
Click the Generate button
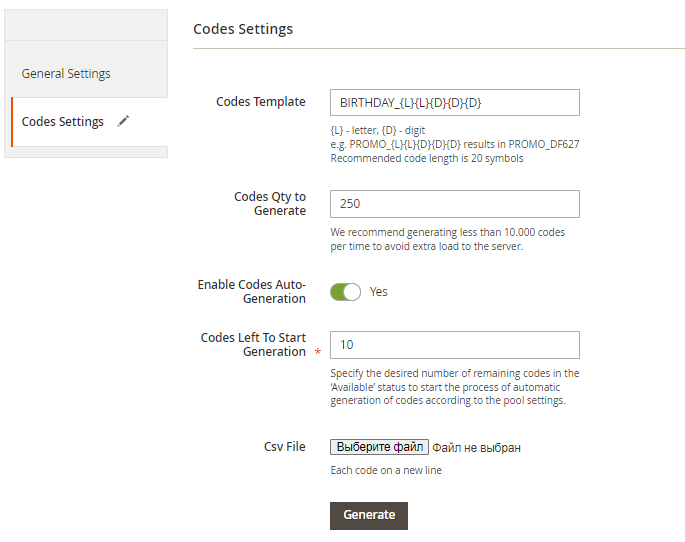click(369, 516)
